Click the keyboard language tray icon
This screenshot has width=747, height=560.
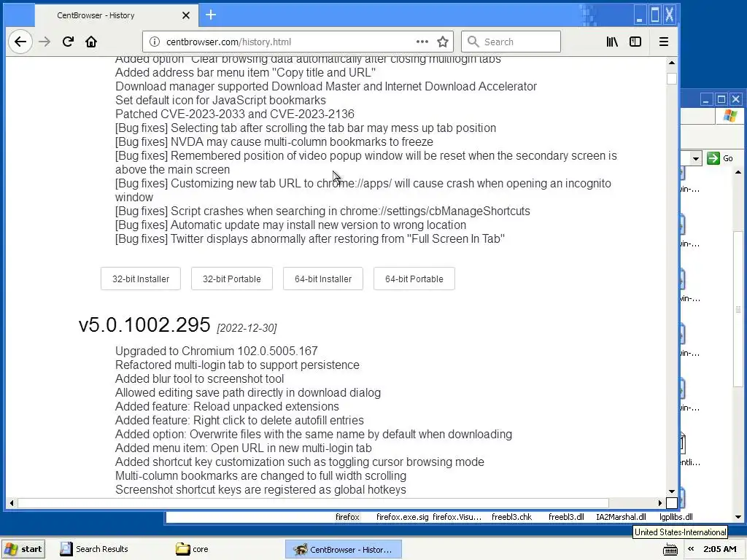click(x=670, y=549)
